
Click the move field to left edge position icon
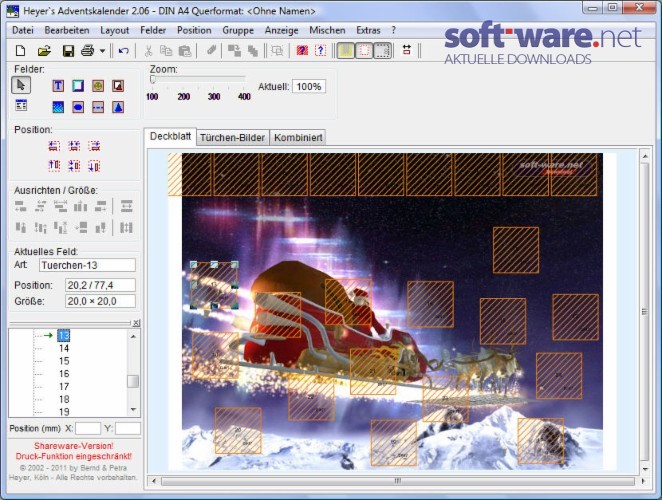54,146
